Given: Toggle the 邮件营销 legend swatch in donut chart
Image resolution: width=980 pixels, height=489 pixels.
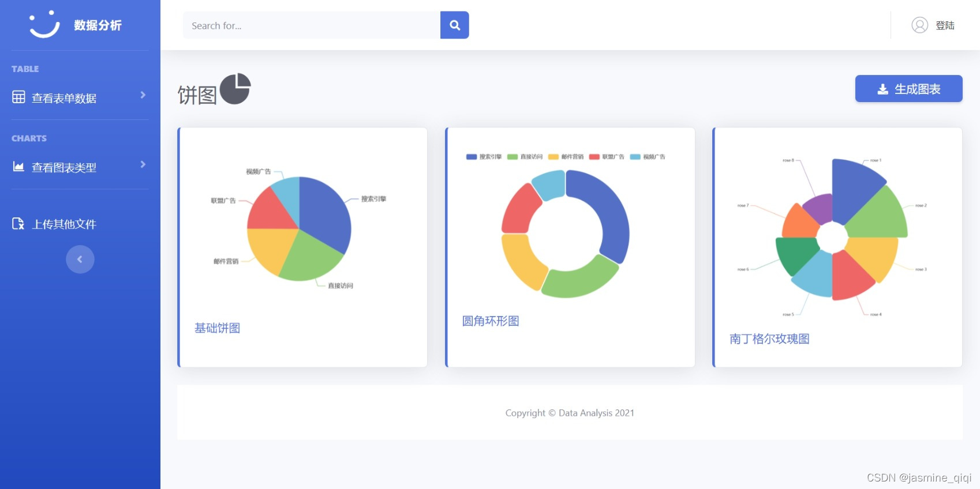Looking at the screenshot, I should tap(553, 157).
